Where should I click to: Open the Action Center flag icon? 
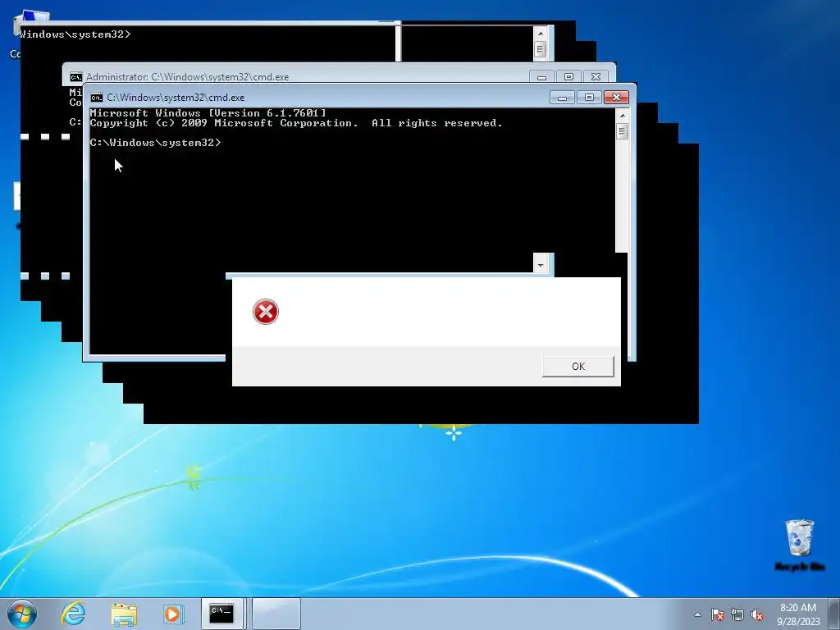(718, 614)
